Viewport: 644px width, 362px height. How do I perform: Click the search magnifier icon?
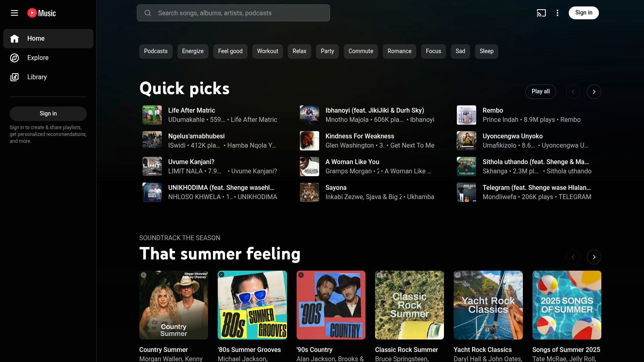click(x=148, y=13)
